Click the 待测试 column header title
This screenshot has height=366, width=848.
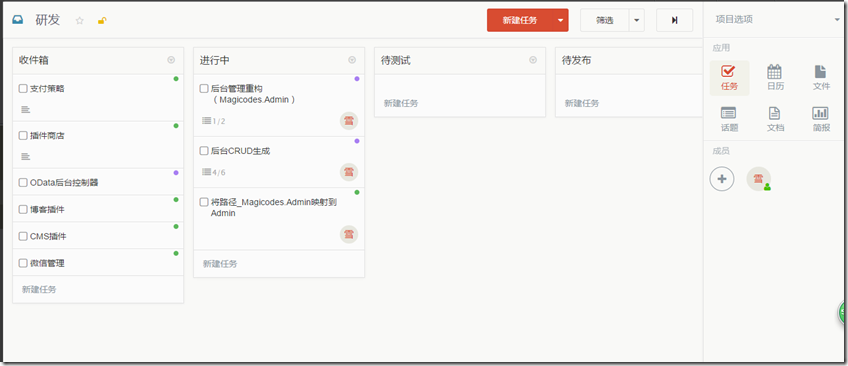coord(395,61)
